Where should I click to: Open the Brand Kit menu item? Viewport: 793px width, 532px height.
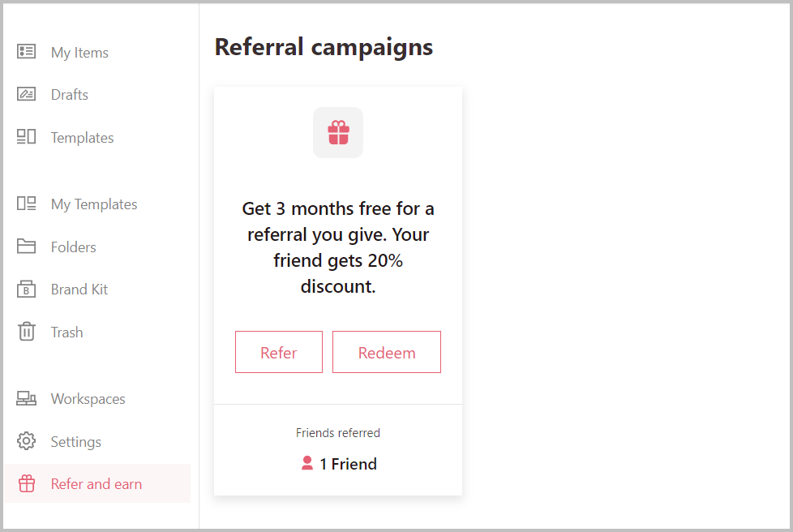79,290
